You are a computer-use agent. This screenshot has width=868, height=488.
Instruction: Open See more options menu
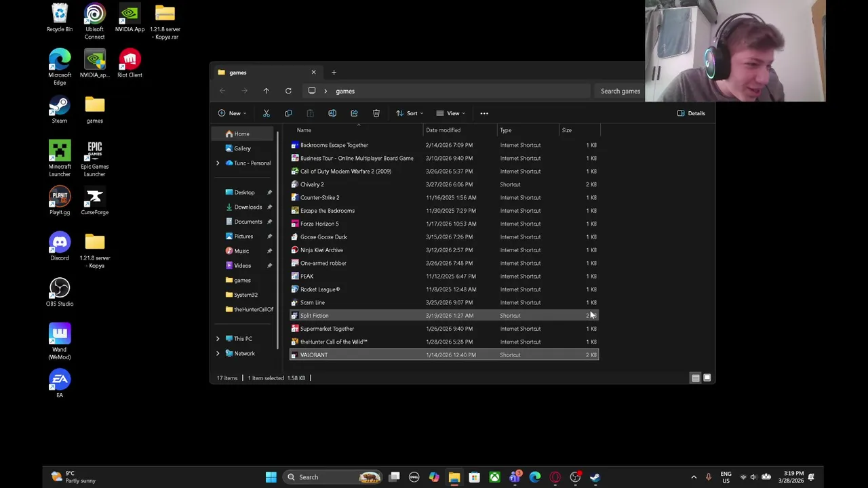(x=484, y=113)
